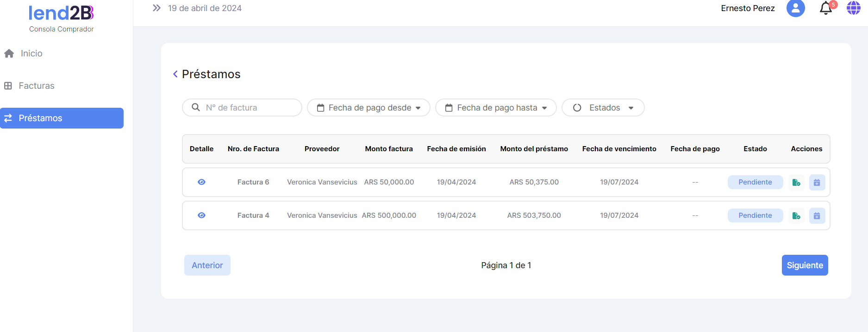
Task: Open the Fecha de pago hasta dropdown
Action: point(496,108)
